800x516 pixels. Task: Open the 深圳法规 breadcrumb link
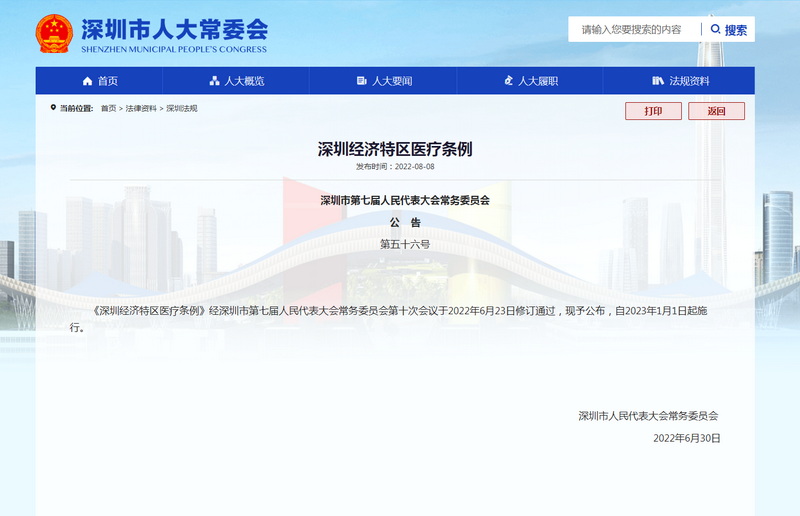(181, 108)
